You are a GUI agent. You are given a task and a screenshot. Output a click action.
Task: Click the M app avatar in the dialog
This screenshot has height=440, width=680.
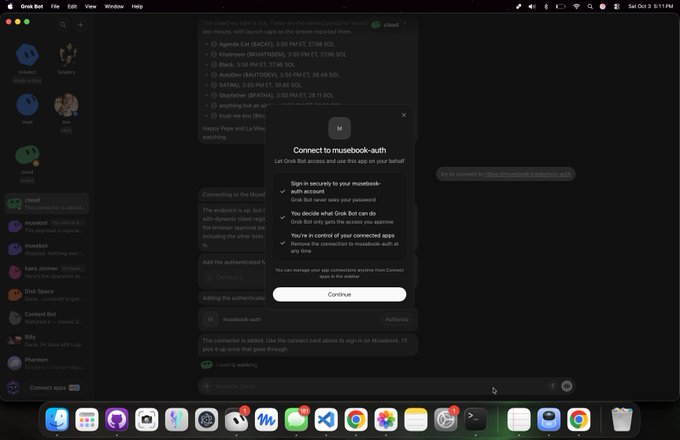pos(339,128)
